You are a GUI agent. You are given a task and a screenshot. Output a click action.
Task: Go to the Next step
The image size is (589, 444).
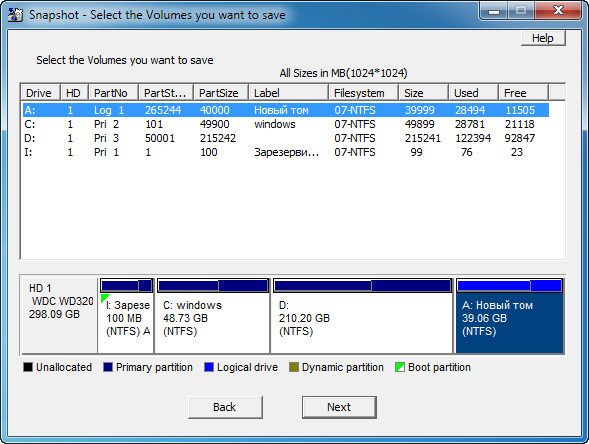pos(339,407)
